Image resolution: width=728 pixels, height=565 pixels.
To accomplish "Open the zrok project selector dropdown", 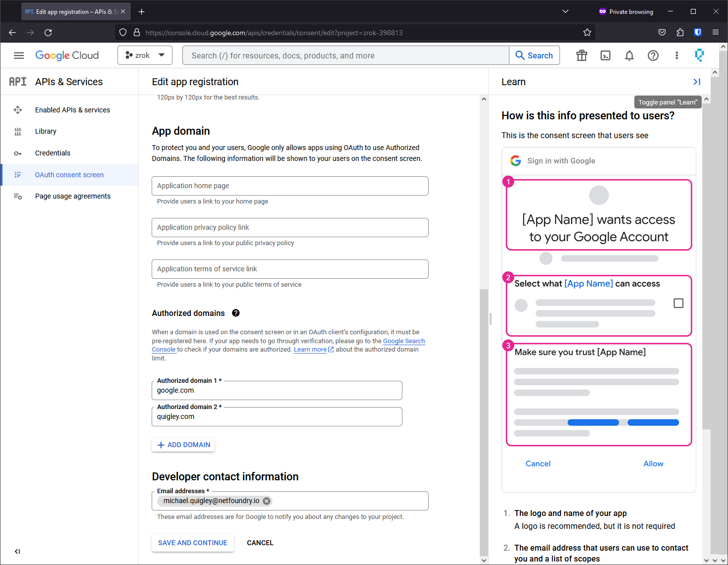I will pos(145,55).
